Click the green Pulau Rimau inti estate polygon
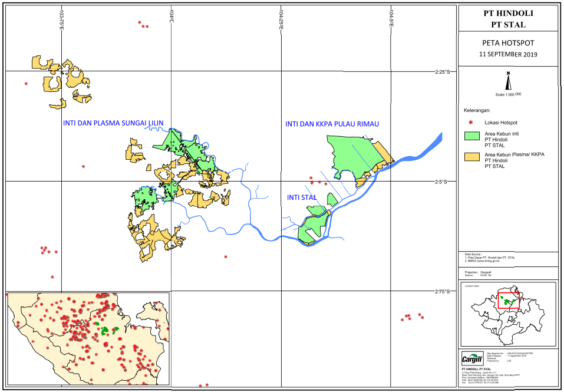 coord(354,154)
